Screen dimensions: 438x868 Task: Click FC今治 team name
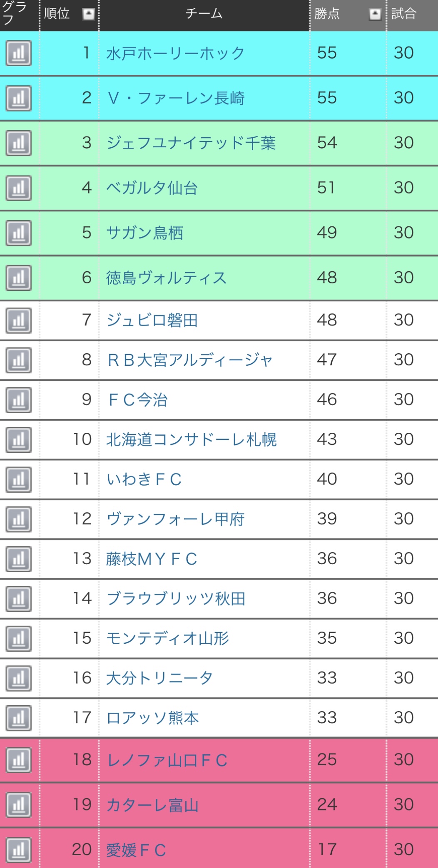(137, 400)
